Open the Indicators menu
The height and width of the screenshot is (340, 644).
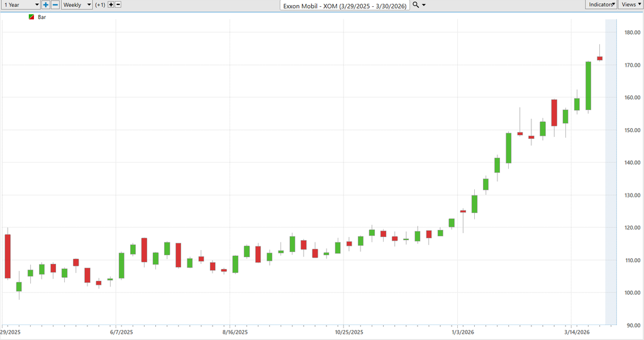(602, 4)
